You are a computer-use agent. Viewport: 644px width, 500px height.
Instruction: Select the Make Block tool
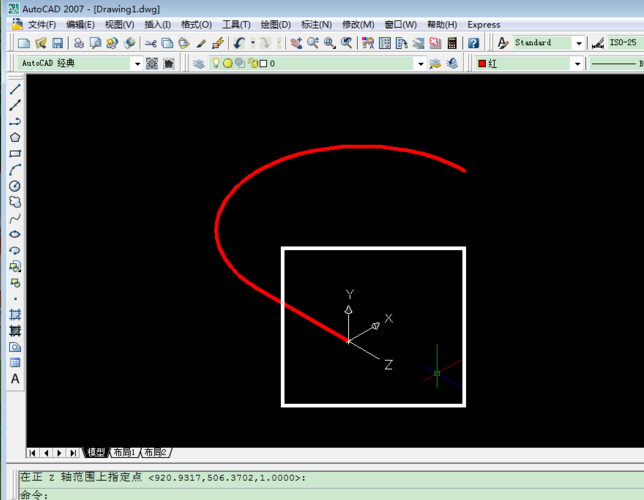click(x=15, y=283)
